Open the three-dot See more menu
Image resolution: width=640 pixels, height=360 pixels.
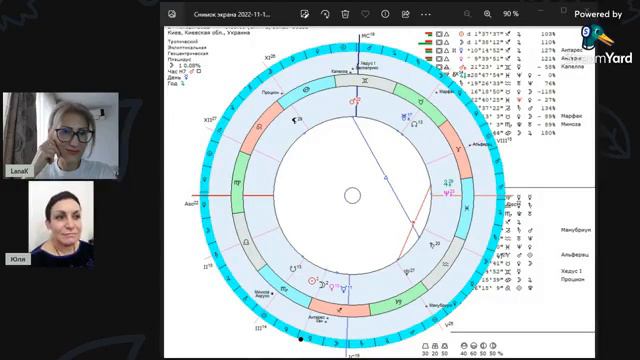pyautogui.click(x=425, y=14)
